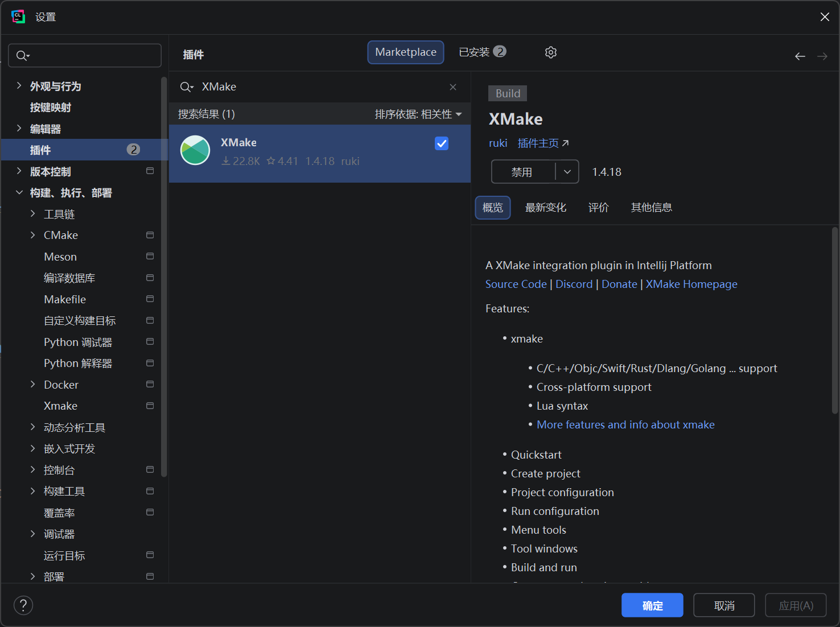Open the help question mark icon

(x=23, y=605)
